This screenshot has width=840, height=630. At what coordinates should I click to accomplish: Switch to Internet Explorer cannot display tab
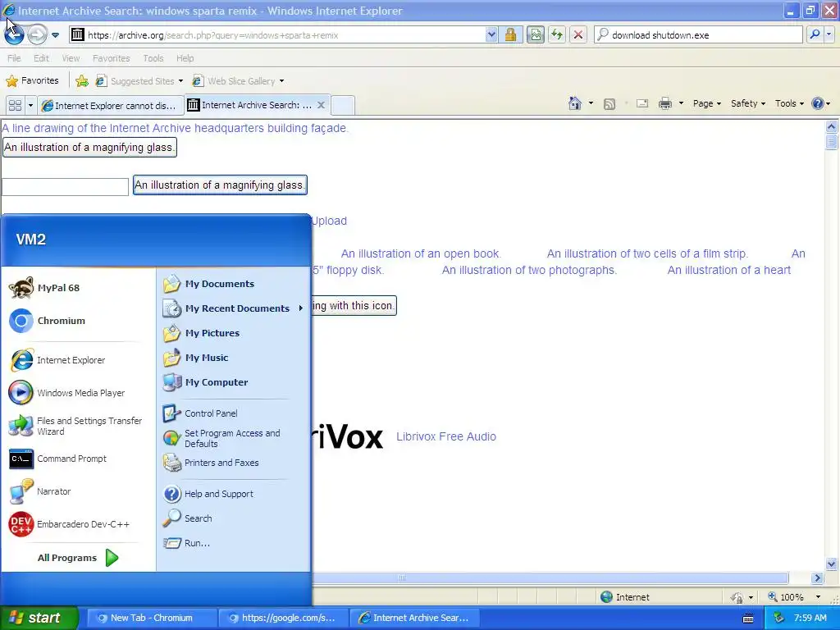[111, 106]
